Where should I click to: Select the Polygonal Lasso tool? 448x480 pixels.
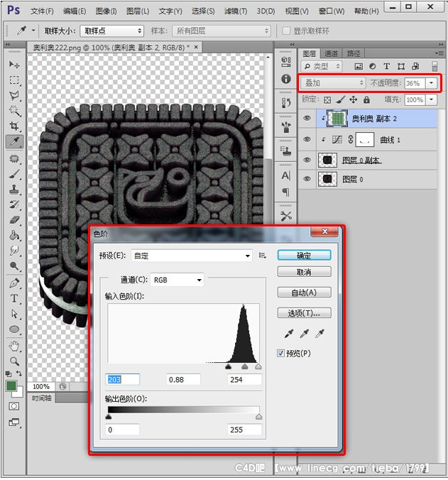(14, 96)
